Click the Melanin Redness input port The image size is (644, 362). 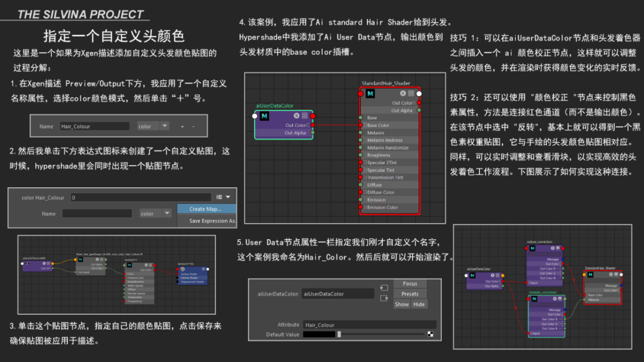click(x=361, y=140)
